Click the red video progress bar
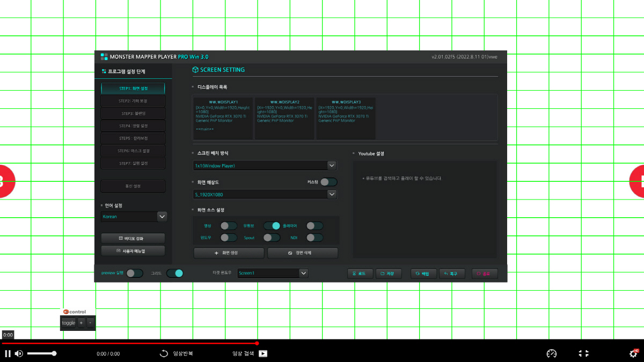 pos(129,343)
